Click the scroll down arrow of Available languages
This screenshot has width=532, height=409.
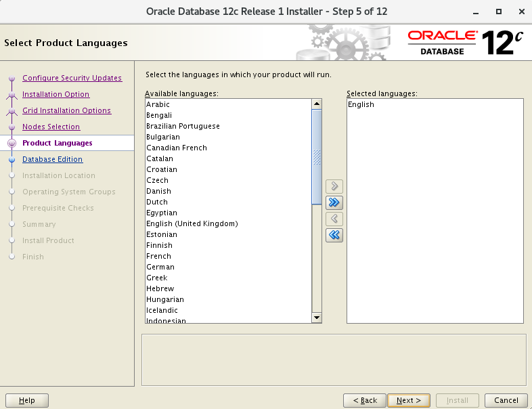[317, 318]
